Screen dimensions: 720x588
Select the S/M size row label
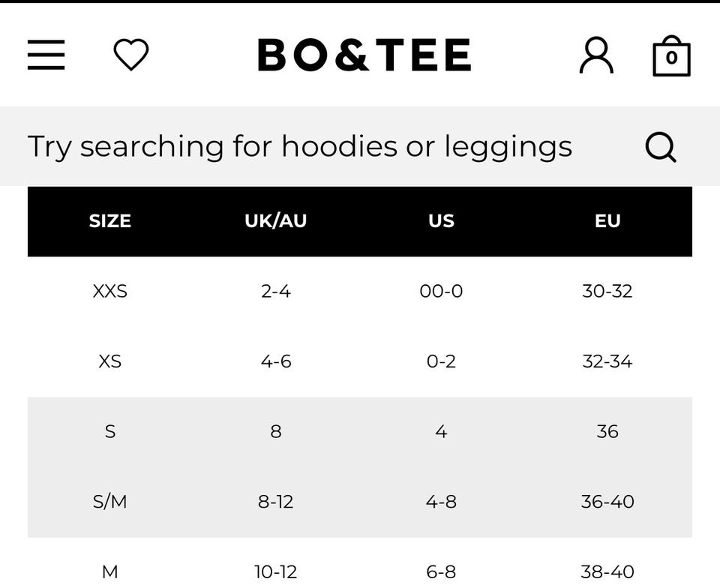(x=110, y=502)
